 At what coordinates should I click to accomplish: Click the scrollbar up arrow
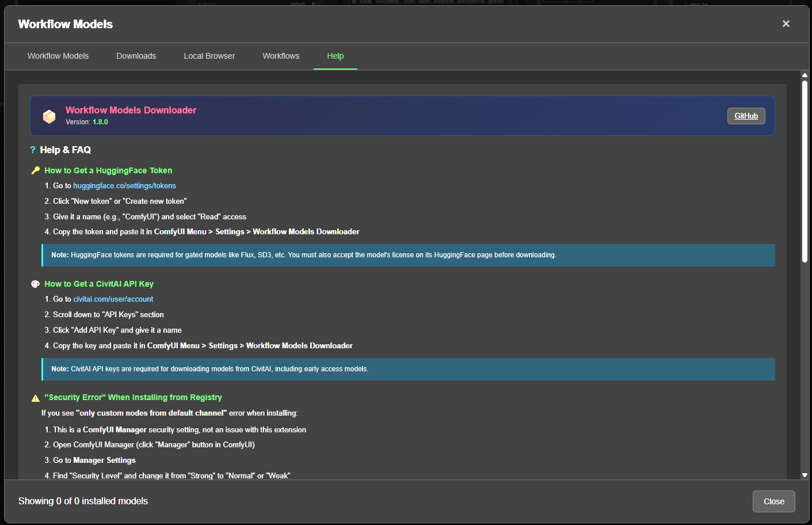[x=805, y=75]
